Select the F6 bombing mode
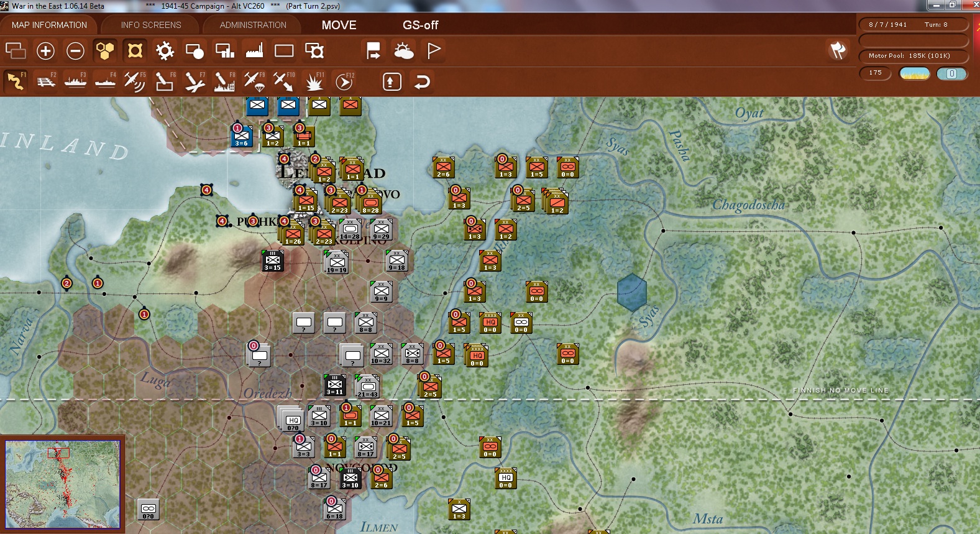This screenshot has width=980, height=534. [165, 81]
